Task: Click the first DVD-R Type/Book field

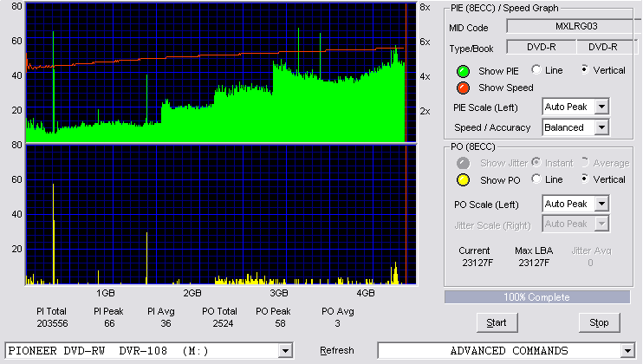Action: (x=542, y=47)
